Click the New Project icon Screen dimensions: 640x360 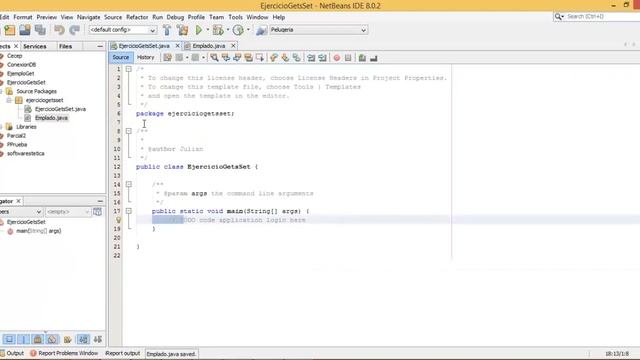10,30
